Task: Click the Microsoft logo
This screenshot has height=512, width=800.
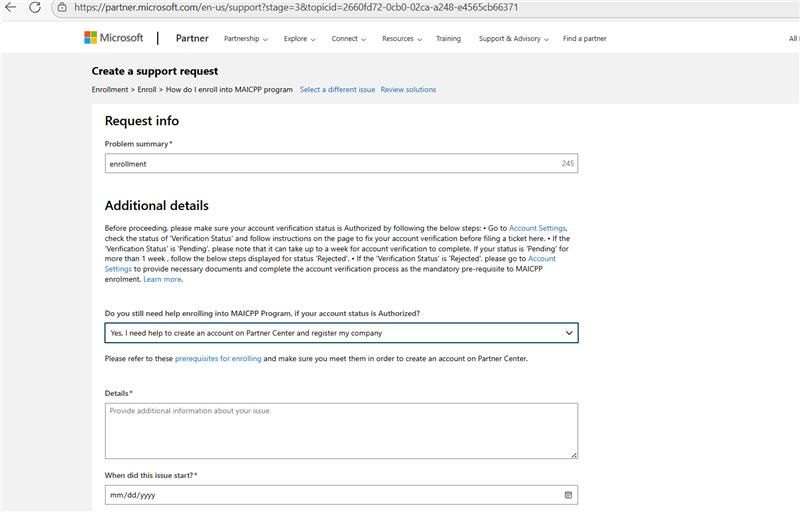Action: (x=114, y=38)
